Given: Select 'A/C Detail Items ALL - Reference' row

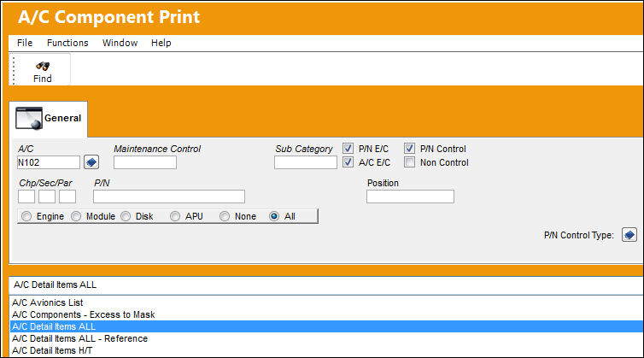Looking at the screenshot, I should (x=326, y=338).
